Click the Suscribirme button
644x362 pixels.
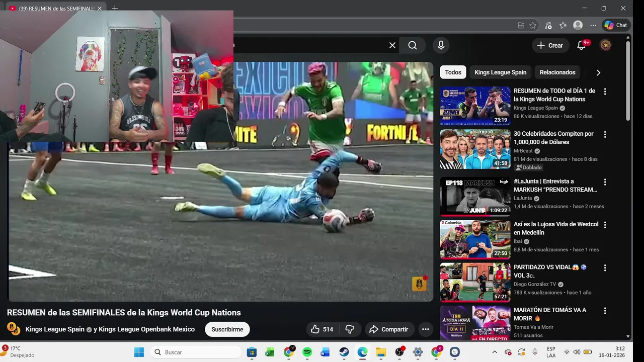click(x=227, y=329)
